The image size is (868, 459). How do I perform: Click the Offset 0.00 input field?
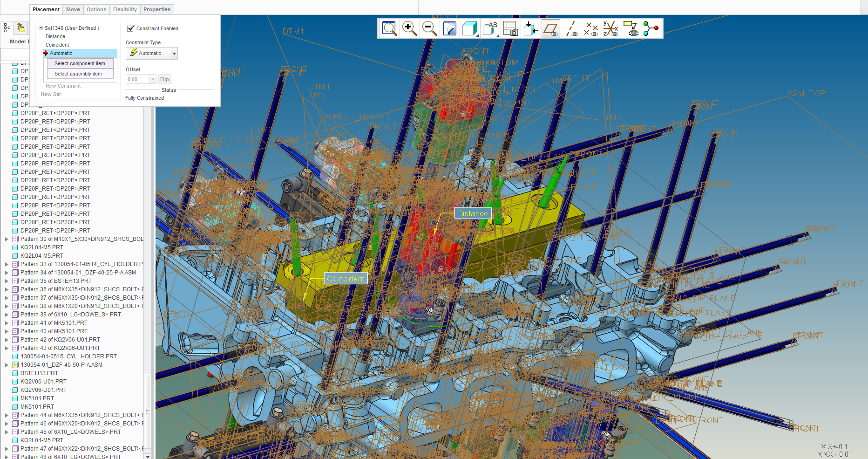point(138,79)
